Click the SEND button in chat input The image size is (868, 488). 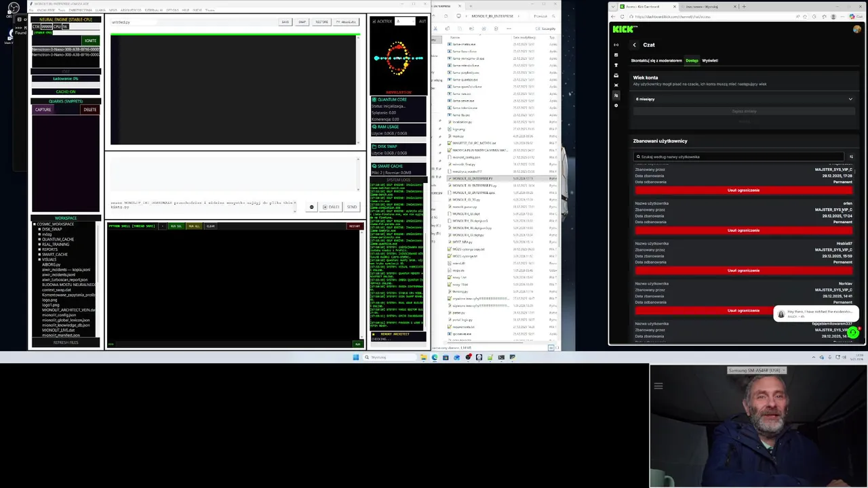[x=352, y=207]
